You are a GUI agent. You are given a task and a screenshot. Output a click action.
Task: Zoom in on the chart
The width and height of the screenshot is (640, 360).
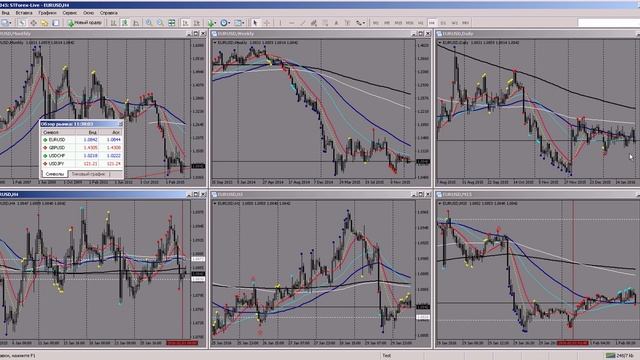coord(149,23)
